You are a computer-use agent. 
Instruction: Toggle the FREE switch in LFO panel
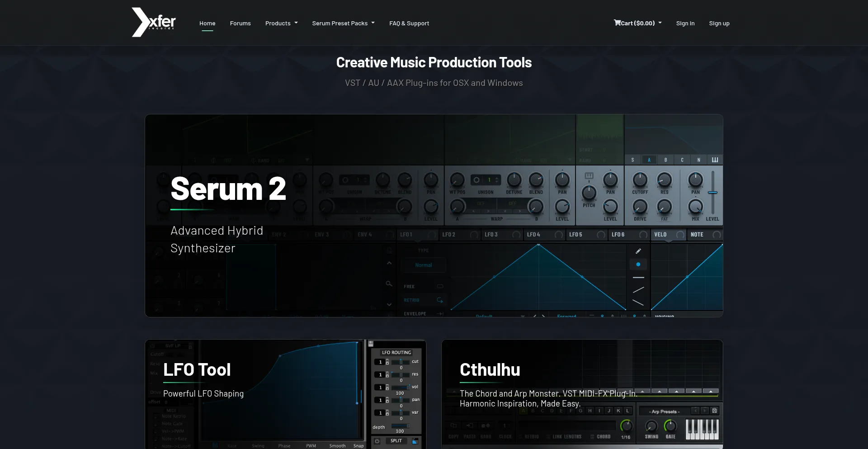point(439,286)
